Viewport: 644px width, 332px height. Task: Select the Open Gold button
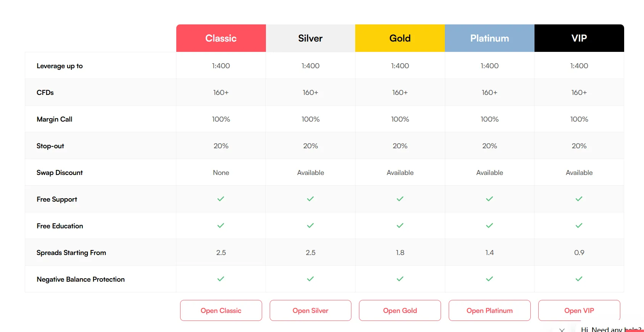coord(400,310)
